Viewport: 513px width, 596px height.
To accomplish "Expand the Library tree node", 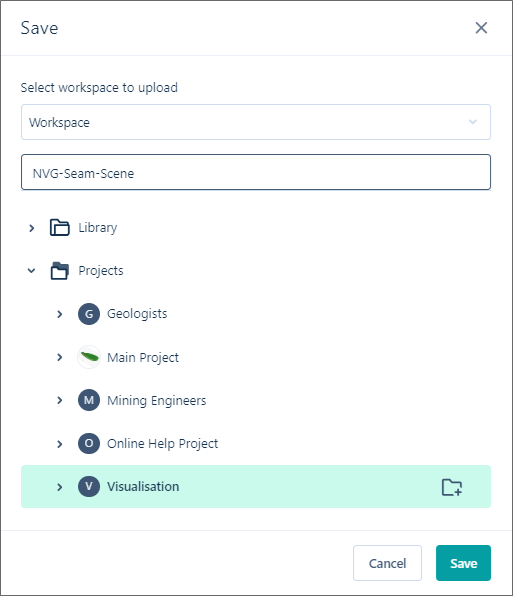I will [32, 228].
